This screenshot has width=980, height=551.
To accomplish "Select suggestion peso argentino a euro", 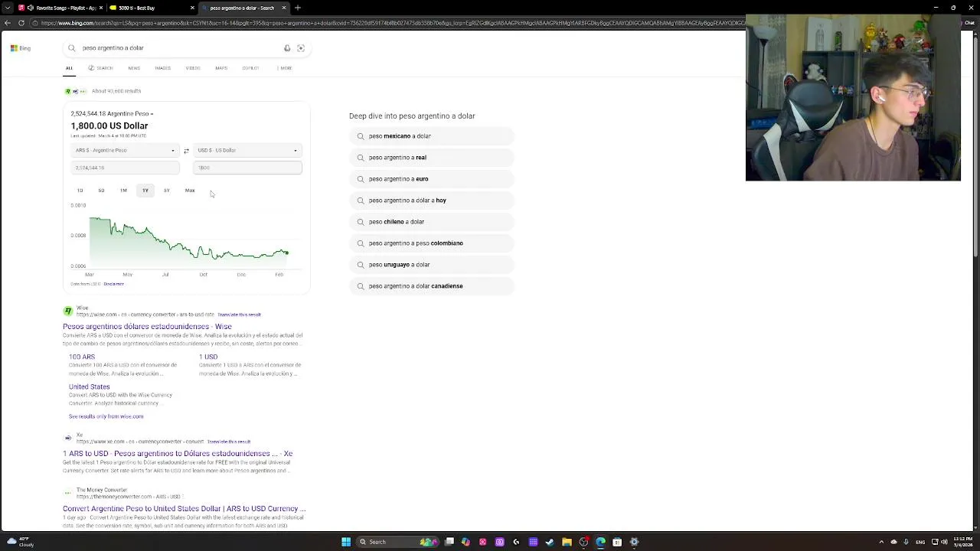I will click(432, 179).
